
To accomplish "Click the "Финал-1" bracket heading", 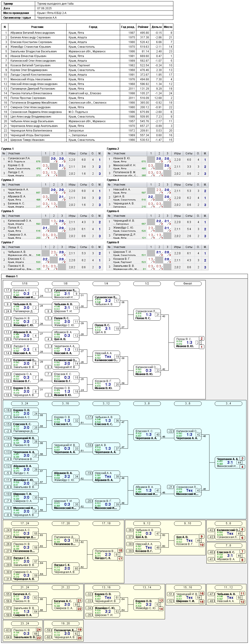I will (12, 276).
